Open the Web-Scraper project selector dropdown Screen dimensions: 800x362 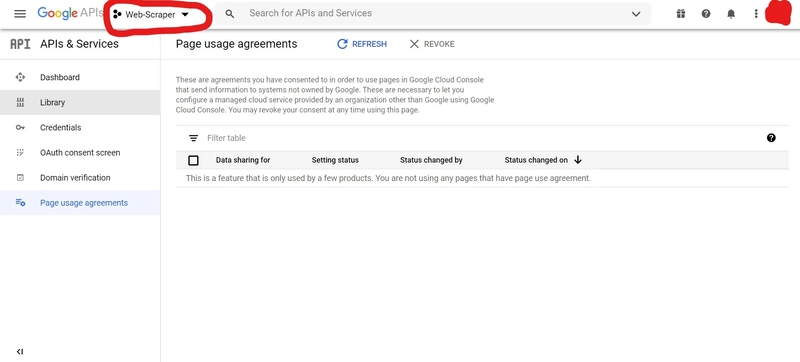click(x=151, y=15)
